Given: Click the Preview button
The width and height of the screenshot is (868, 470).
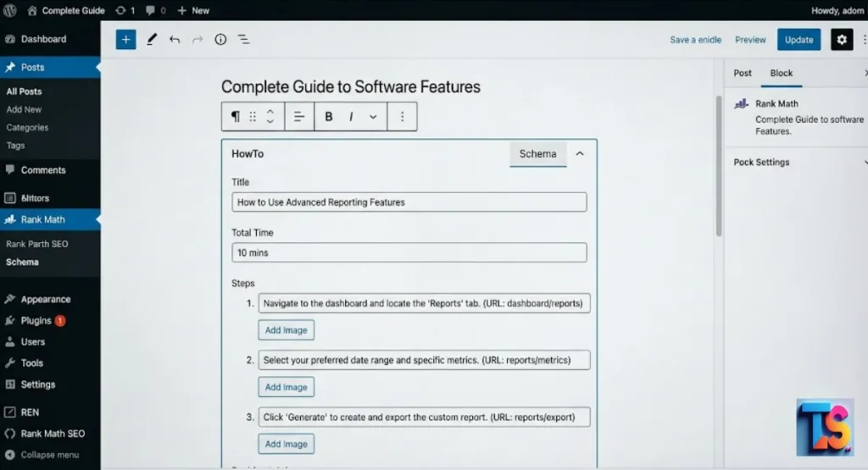Looking at the screenshot, I should tap(750, 40).
